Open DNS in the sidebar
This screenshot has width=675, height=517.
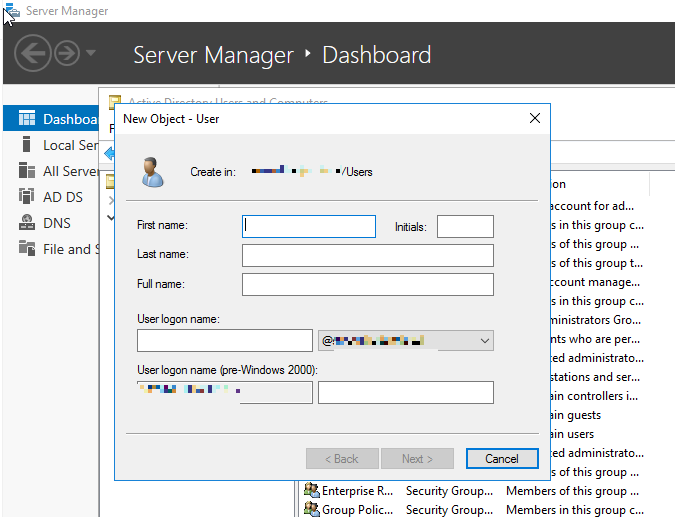[x=51, y=223]
